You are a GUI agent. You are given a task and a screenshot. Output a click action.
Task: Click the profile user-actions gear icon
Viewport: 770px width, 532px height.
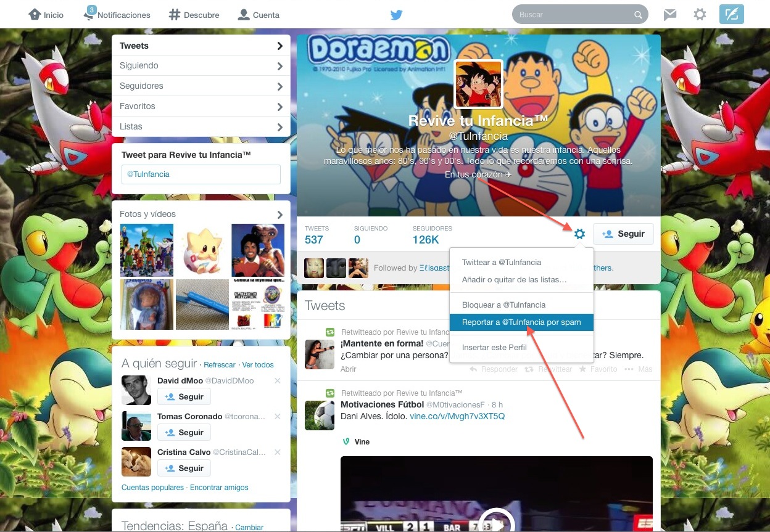[x=579, y=234]
